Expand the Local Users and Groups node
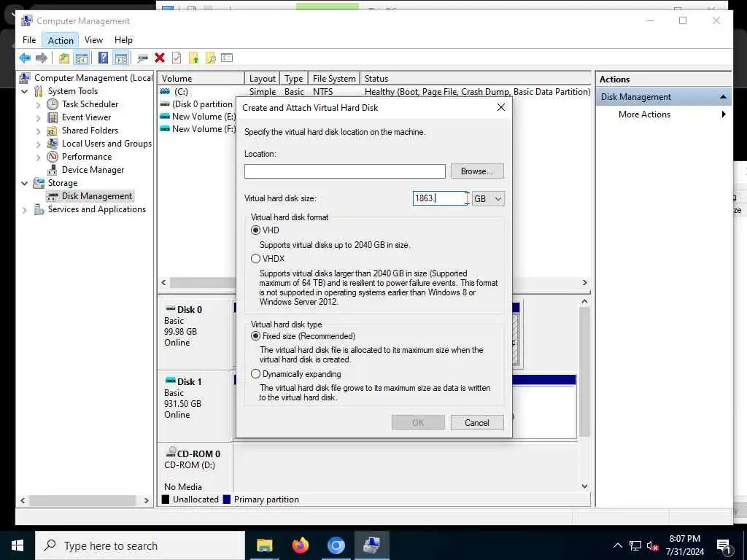Screen dimensions: 747x560 coord(39,144)
